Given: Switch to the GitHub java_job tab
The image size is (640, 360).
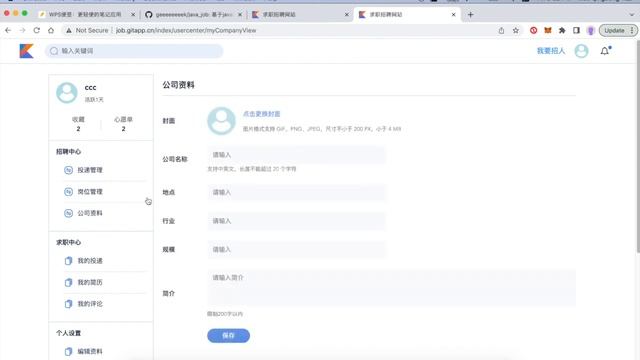Looking at the screenshot, I should coord(193,14).
